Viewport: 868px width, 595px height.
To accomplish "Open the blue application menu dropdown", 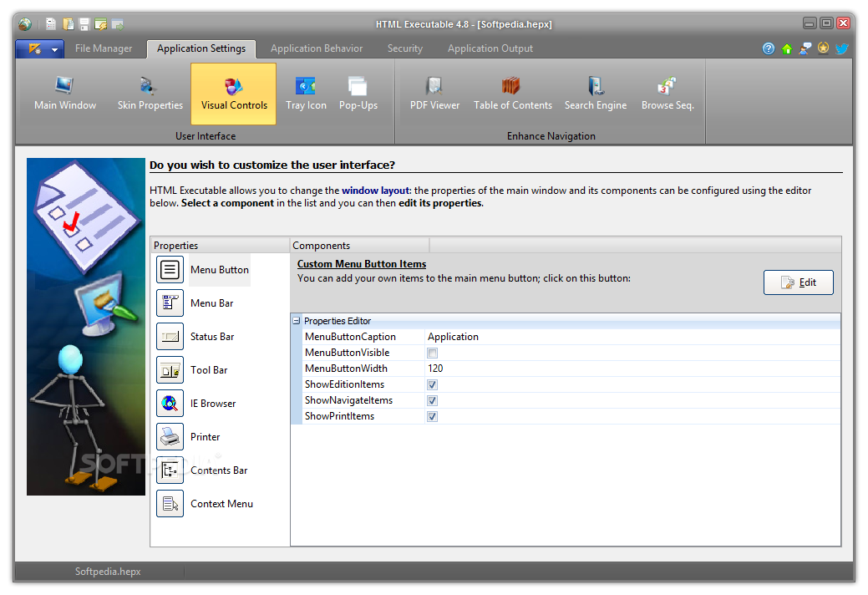I will pos(39,48).
